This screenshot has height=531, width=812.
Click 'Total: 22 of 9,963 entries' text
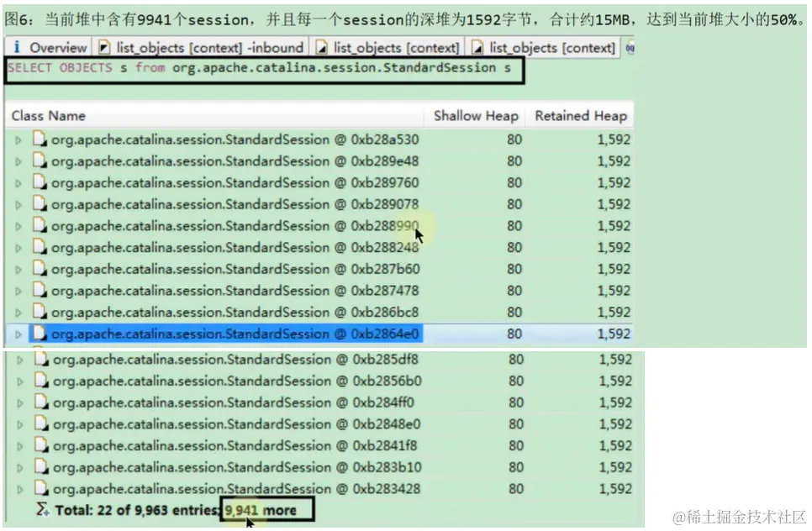[x=138, y=511]
